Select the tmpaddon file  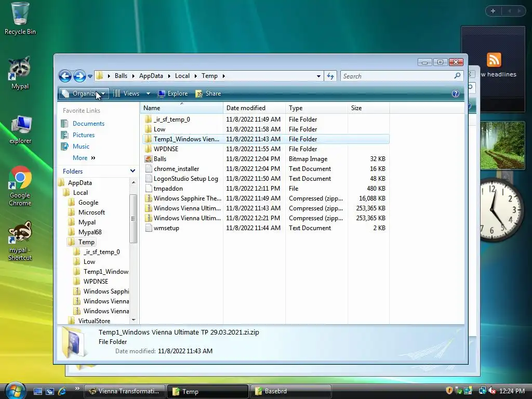[x=265, y=189]
